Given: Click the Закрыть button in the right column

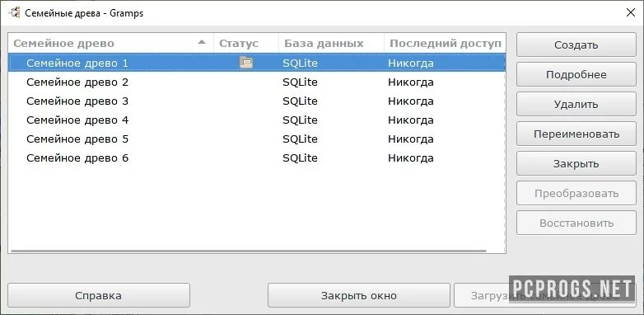Looking at the screenshot, I should point(576,163).
